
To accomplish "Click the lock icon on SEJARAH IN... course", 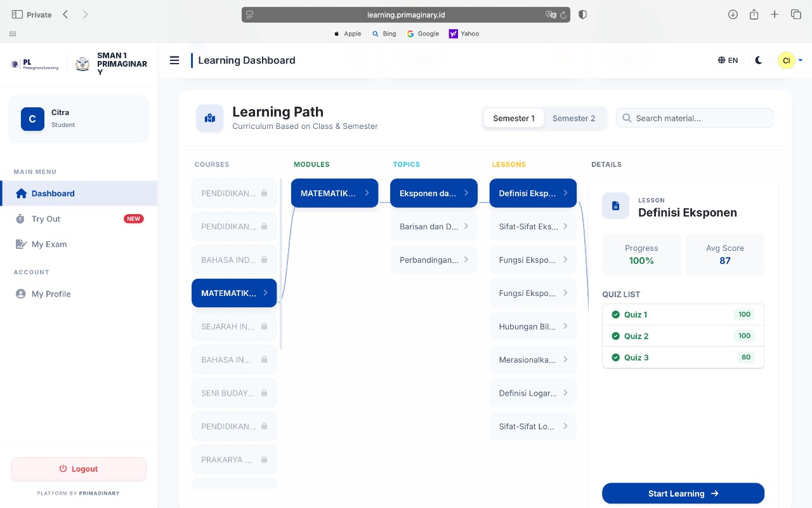I will pos(264,326).
